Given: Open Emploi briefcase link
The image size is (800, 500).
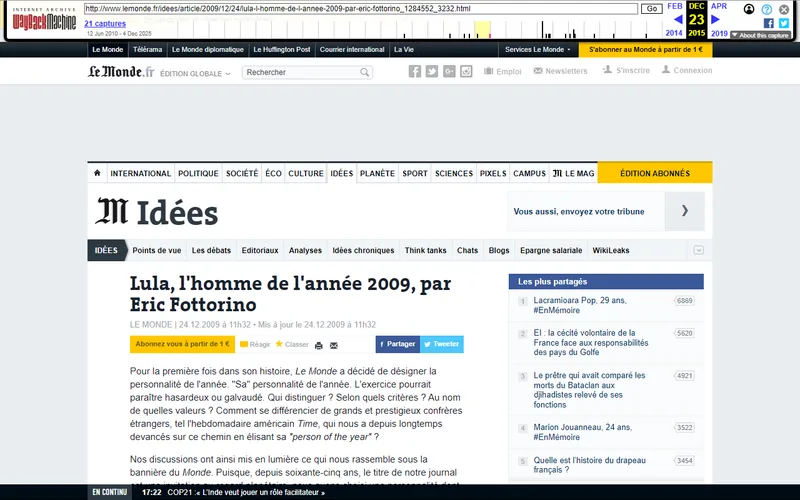Looking at the screenshot, I should tap(503, 71).
